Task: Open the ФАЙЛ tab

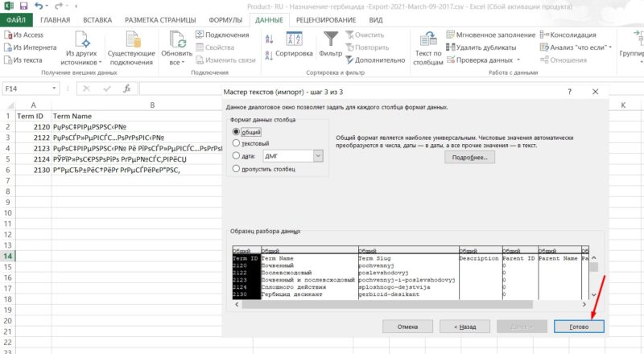Action: point(16,20)
